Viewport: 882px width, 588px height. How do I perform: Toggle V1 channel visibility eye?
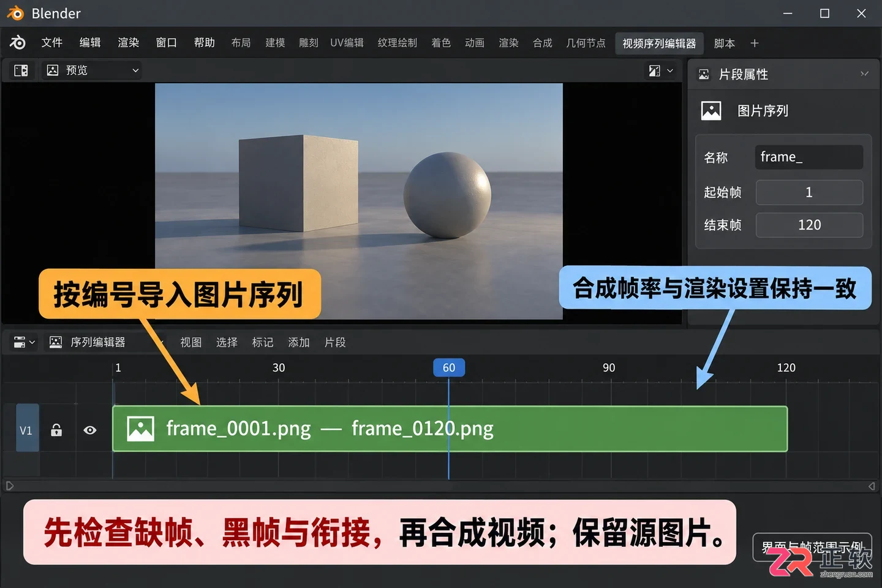90,430
